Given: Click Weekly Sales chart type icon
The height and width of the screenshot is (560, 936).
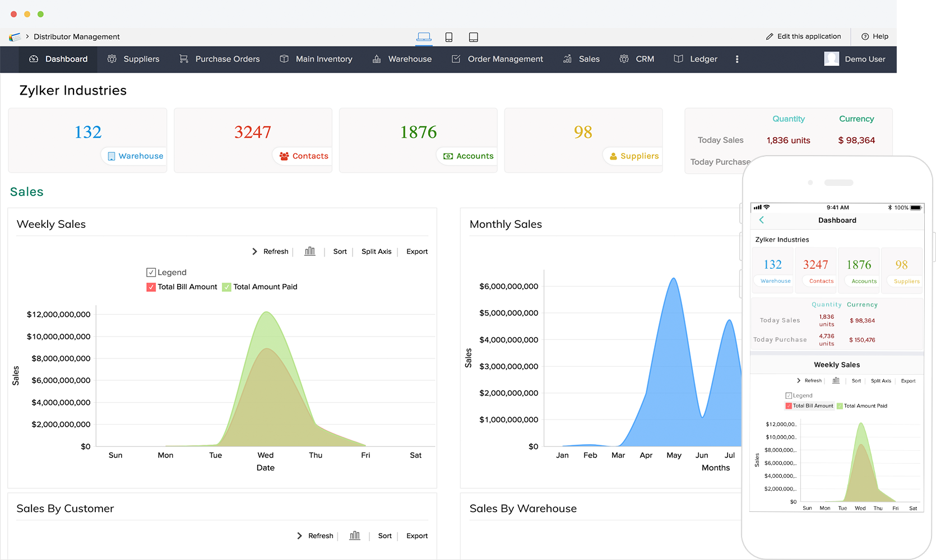Looking at the screenshot, I should [x=310, y=251].
